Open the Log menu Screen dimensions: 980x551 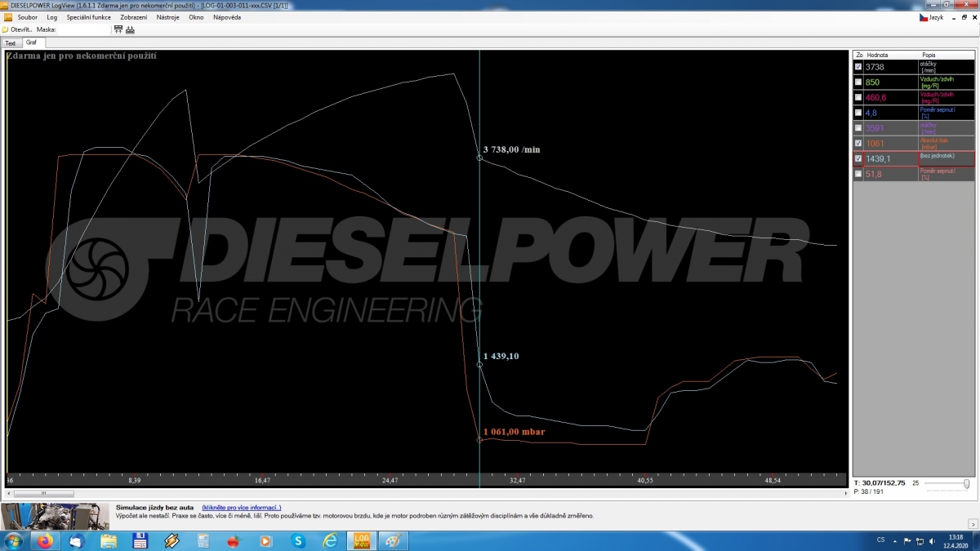[52, 17]
